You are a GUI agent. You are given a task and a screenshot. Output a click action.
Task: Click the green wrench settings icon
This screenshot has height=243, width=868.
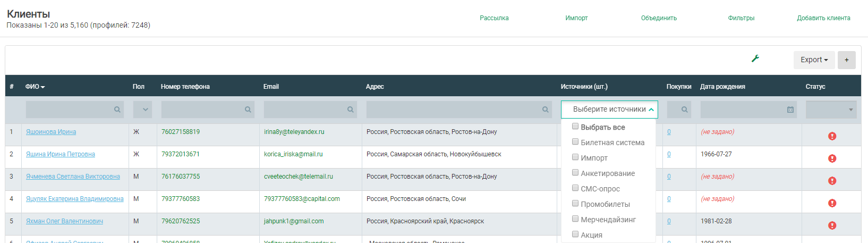(755, 59)
